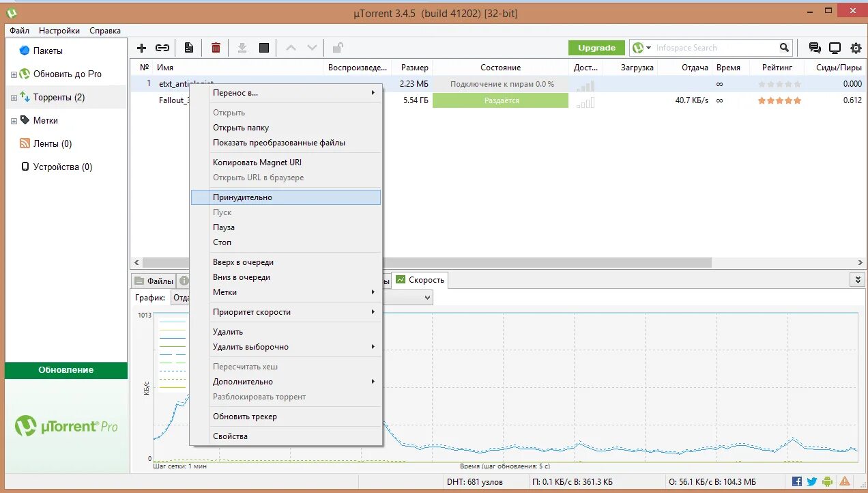Click the Move Up Queue arrow icon
The width and height of the screenshot is (868, 493).
point(291,48)
